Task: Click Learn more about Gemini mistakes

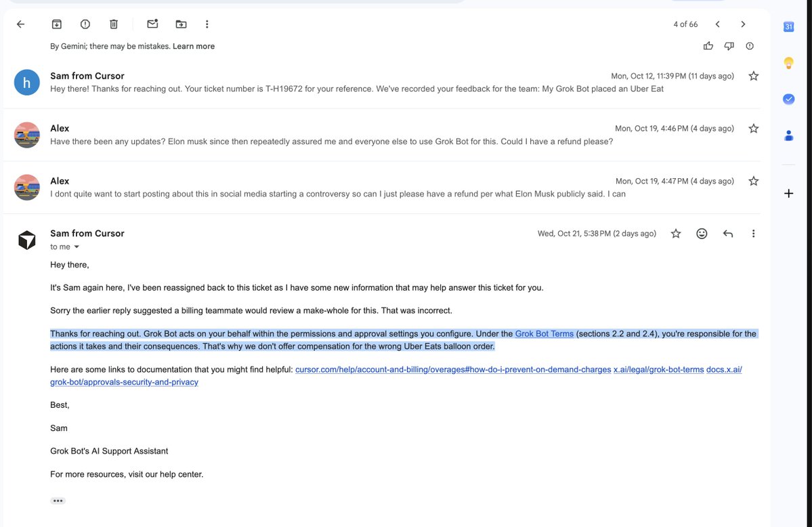Action: 193,46
